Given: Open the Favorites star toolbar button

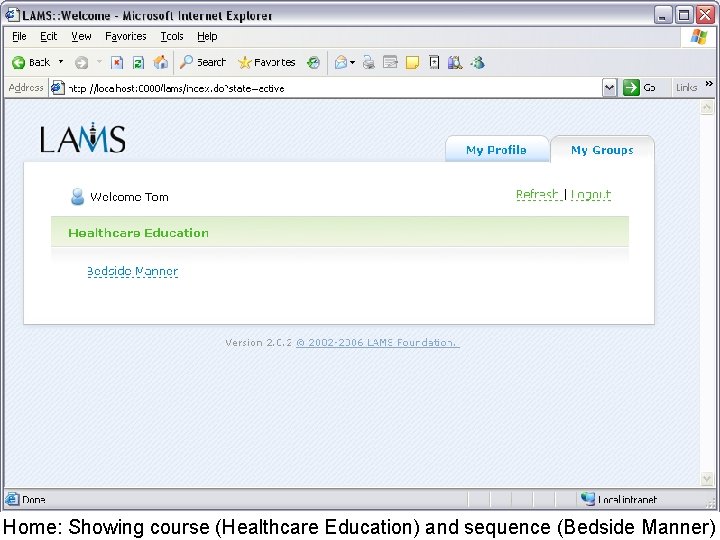Looking at the screenshot, I should click(266, 62).
